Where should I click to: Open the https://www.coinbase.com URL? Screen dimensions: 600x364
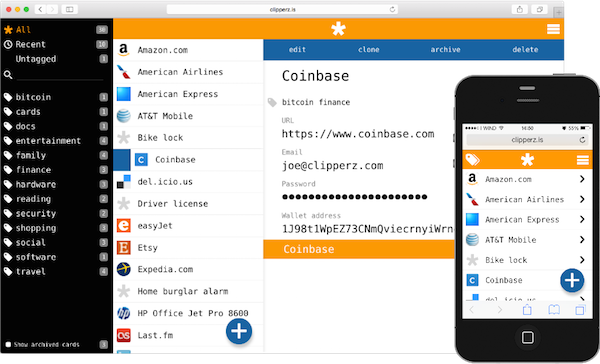click(358, 134)
